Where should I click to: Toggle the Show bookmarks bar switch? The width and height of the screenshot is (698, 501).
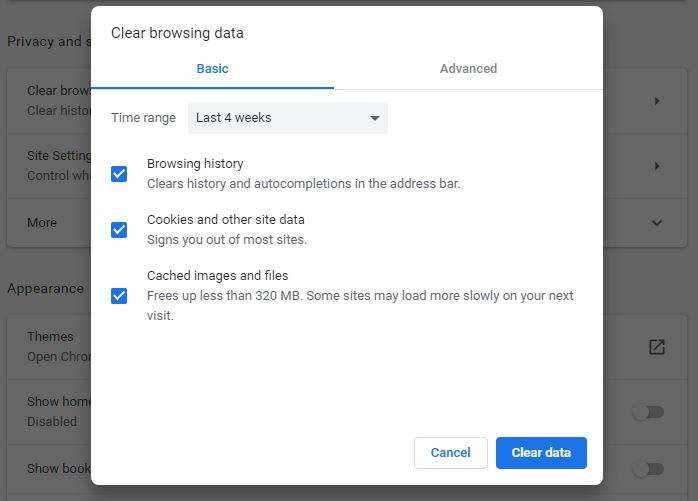[648, 469]
